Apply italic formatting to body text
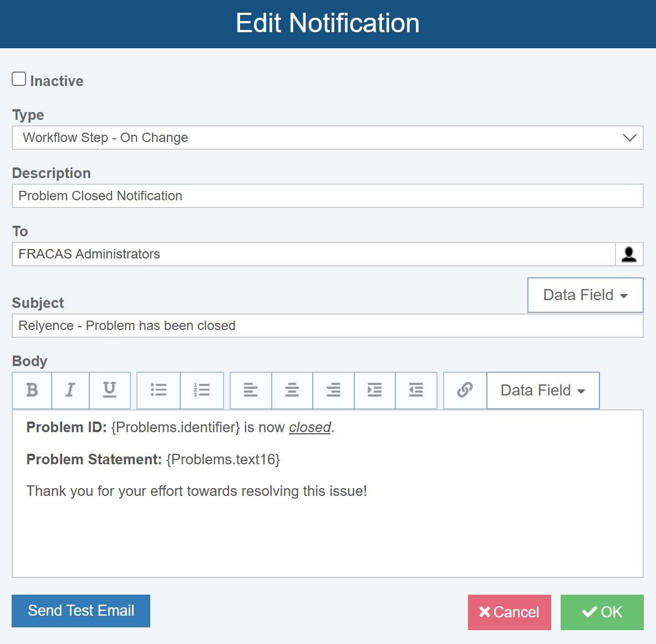The height and width of the screenshot is (644, 656). pos(70,391)
